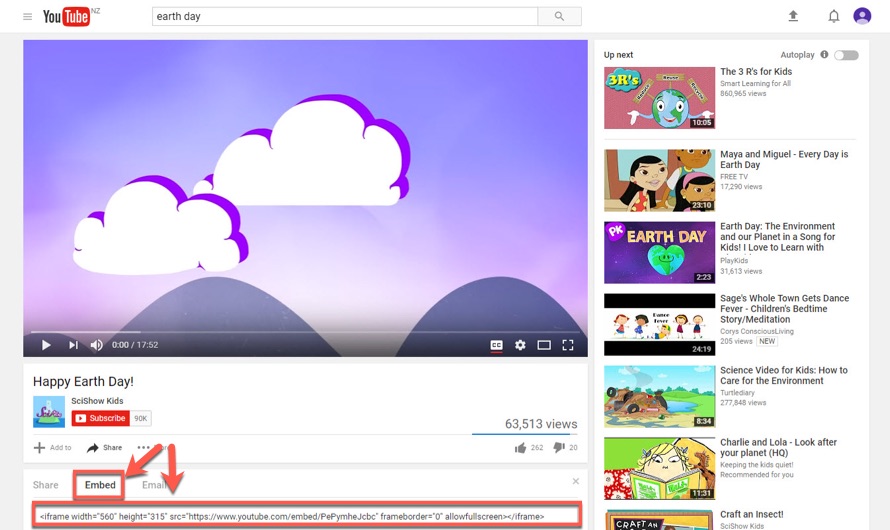Image resolution: width=890 pixels, height=530 pixels.
Task: Switch to the Email tab
Action: [x=153, y=485]
